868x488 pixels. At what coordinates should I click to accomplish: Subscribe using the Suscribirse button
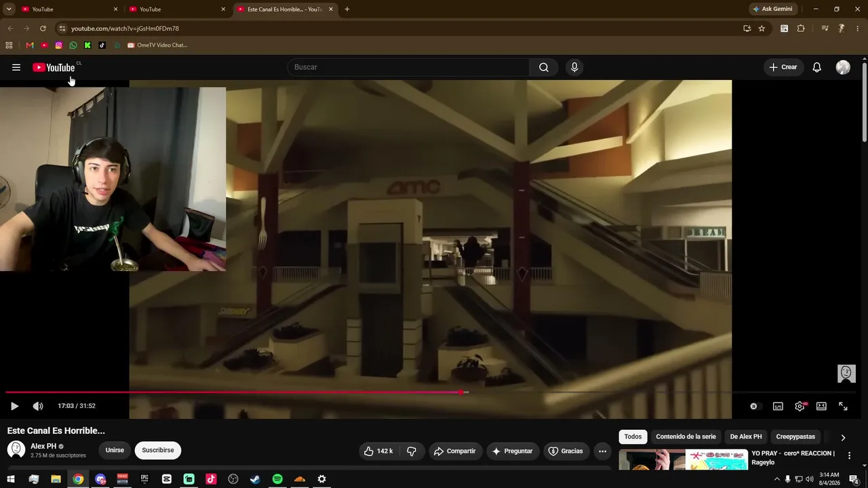pos(158,450)
